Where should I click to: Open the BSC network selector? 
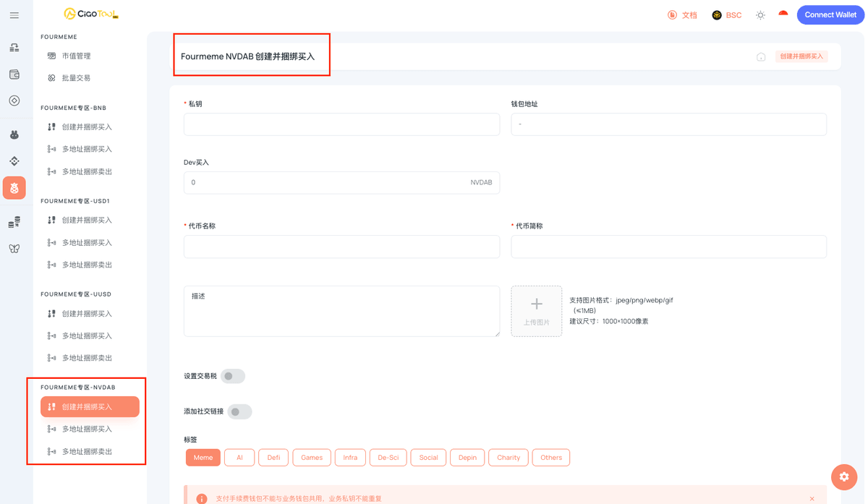(x=727, y=15)
